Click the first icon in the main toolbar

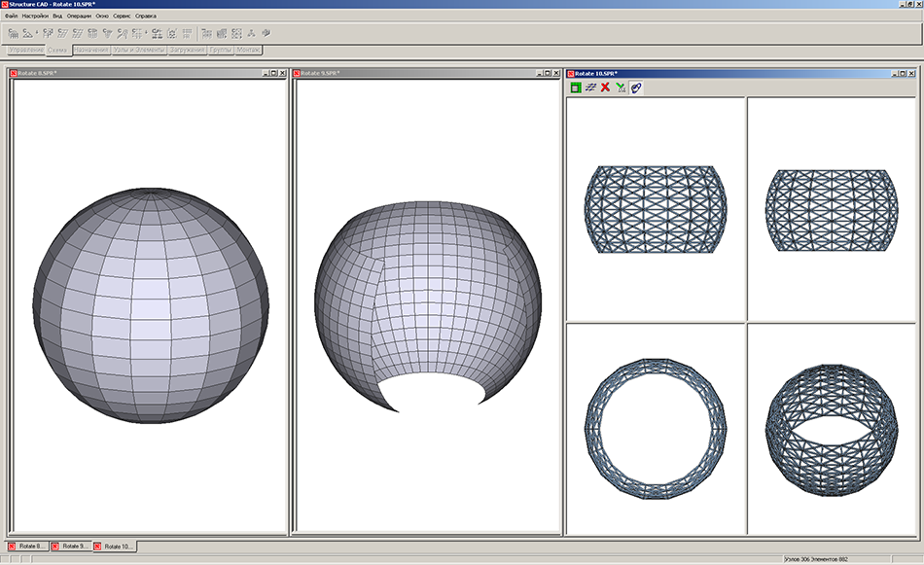click(x=14, y=33)
